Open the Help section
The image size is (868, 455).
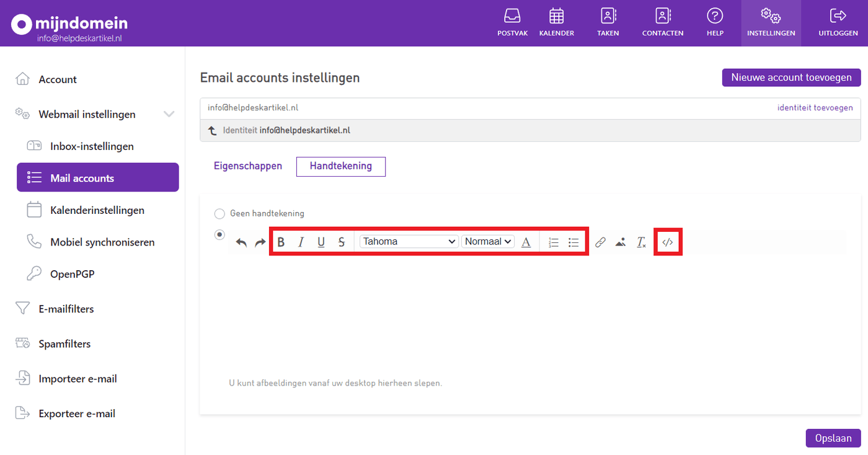point(715,23)
